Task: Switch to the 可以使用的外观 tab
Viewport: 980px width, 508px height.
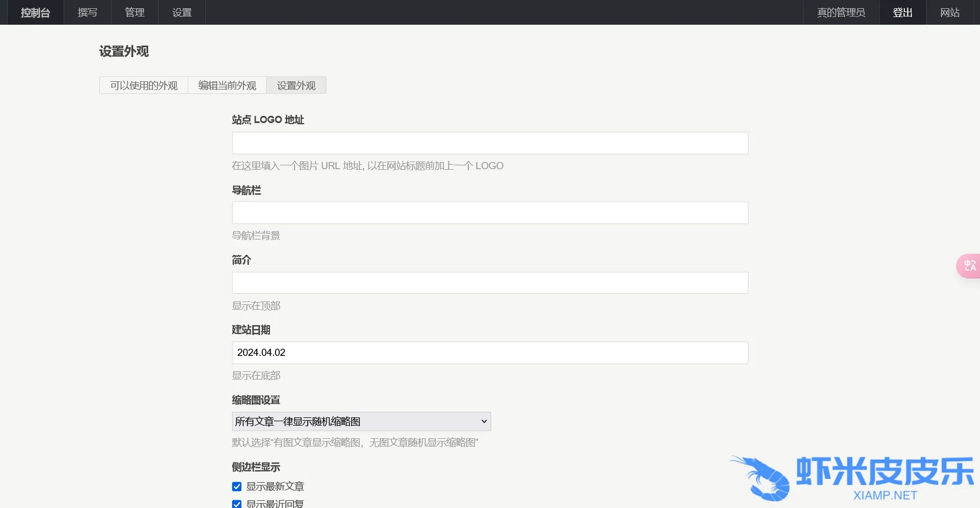Action: click(144, 86)
